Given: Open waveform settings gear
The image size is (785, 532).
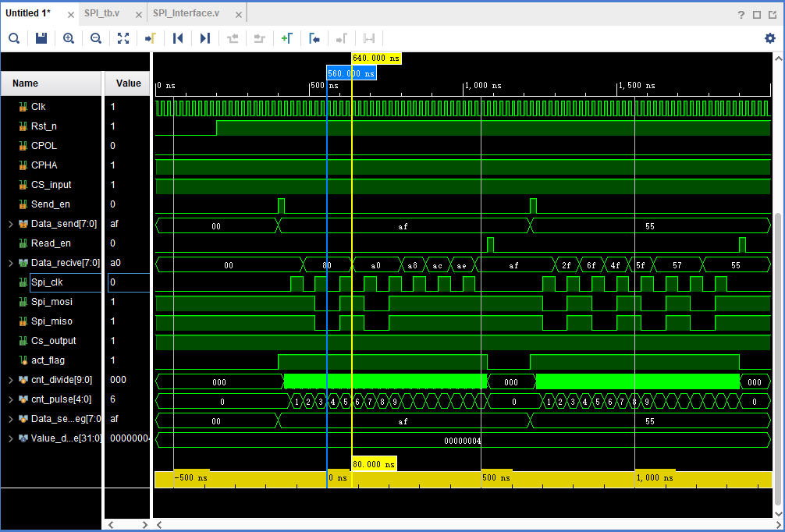Looking at the screenshot, I should (770, 38).
